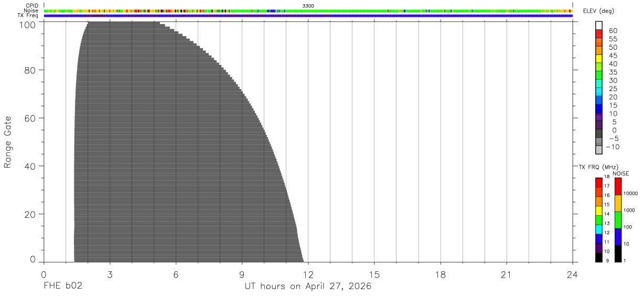Click the Range Gate tick label '40'
Image resolution: width=644 pixels, height=297 pixels.
[30, 166]
